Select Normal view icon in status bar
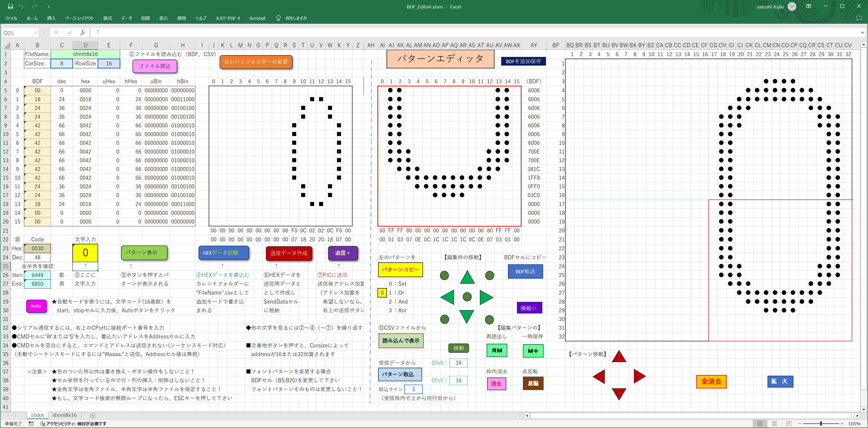Viewport: 868px width, 428px height. click(x=760, y=424)
